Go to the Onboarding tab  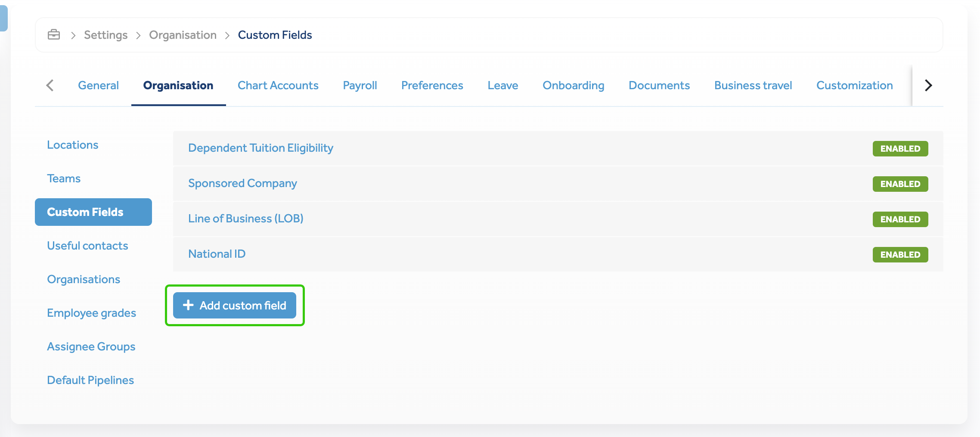pos(573,85)
